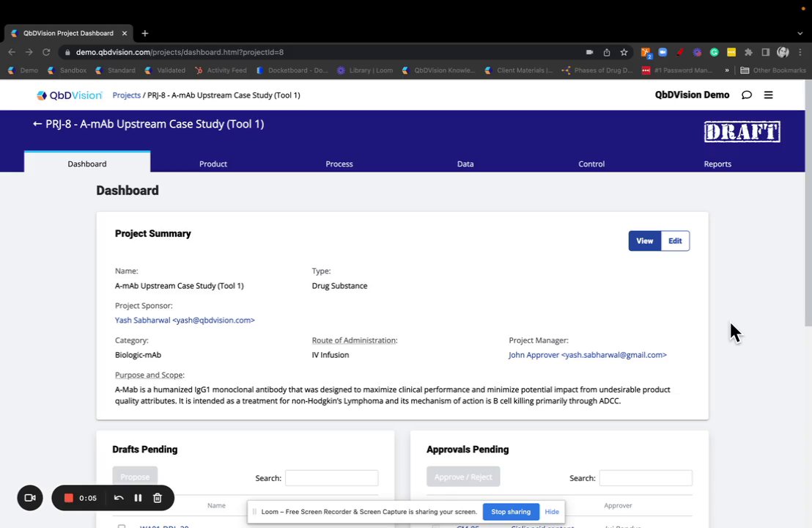
Task: Switch to View mode in Project Summary
Action: (645, 241)
